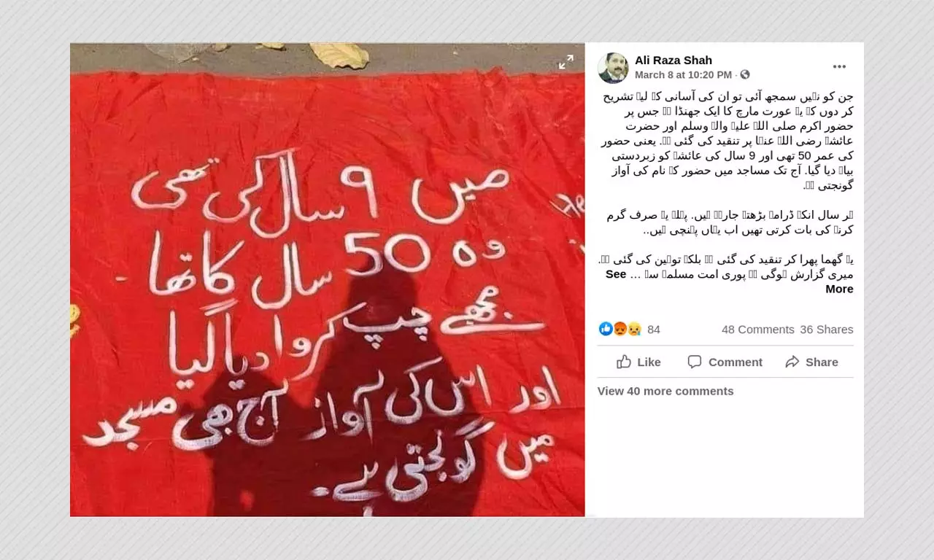This screenshot has height=560, width=934.
Task: Click the globe public privacy icon
Action: (x=745, y=75)
